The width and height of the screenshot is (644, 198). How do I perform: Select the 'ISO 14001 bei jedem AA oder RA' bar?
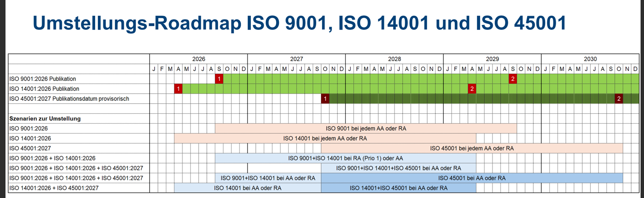pos(325,138)
